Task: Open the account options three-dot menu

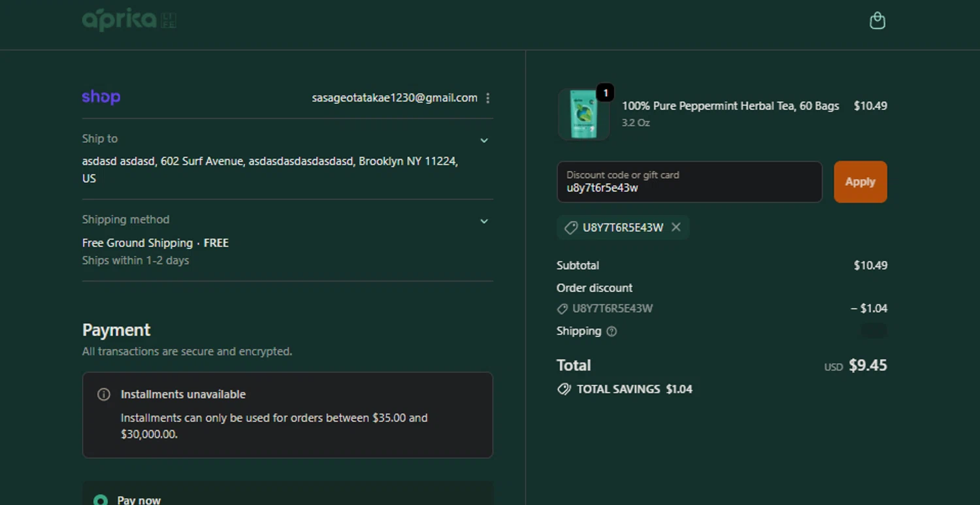Action: tap(488, 98)
